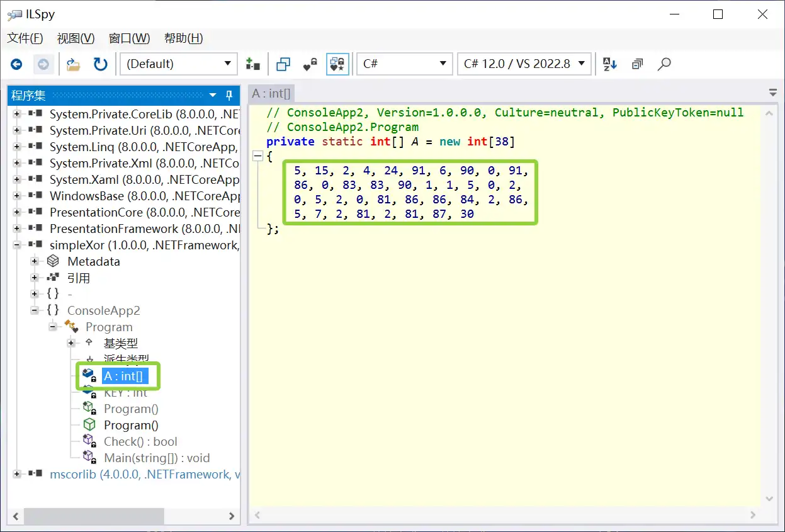Click the manage assembly lists icon
This screenshot has height=532, width=785.
click(252, 64)
